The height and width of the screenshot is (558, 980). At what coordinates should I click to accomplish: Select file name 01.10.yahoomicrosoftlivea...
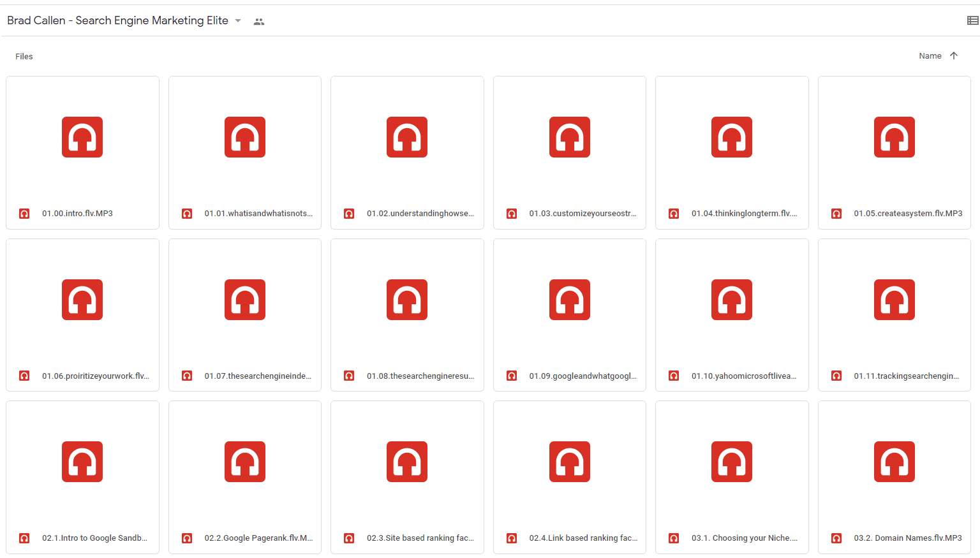(x=744, y=376)
